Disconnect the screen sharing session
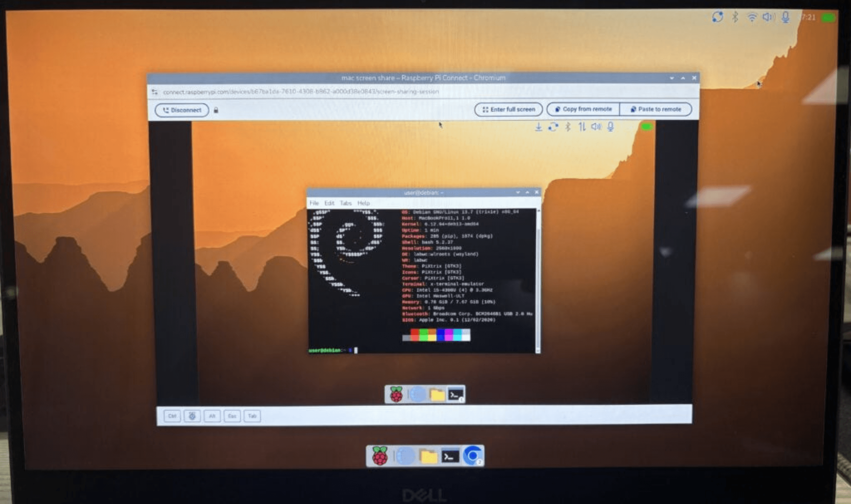 (x=182, y=110)
